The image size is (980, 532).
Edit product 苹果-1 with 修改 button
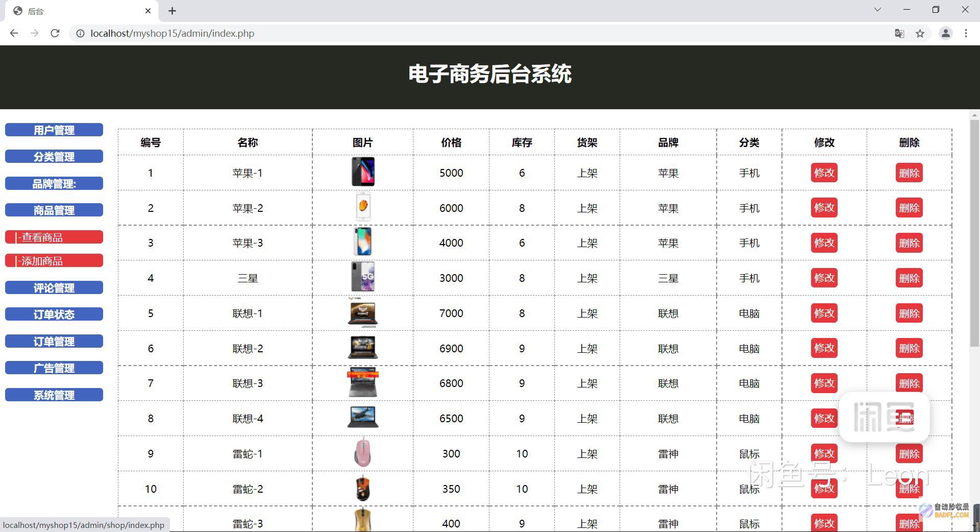pyautogui.click(x=824, y=173)
